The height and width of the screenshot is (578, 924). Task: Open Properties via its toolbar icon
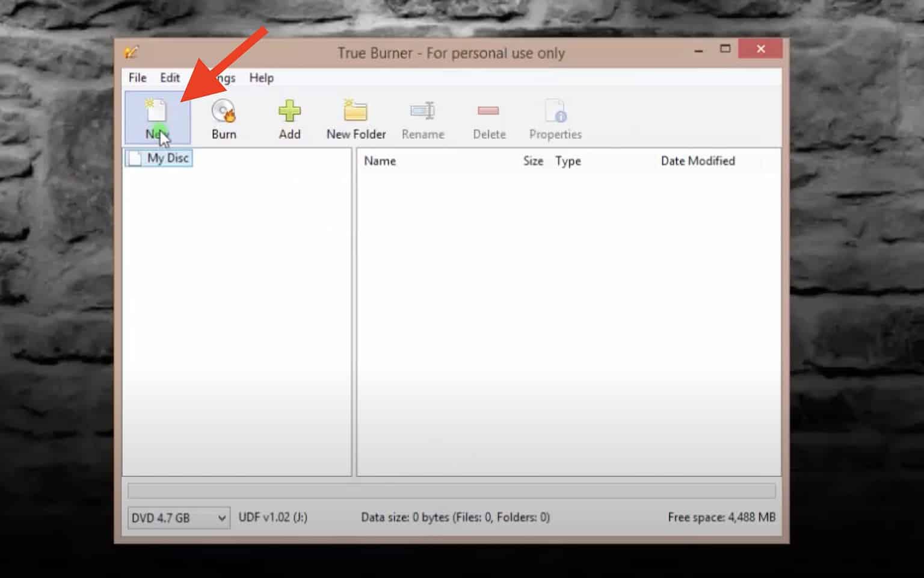click(554, 117)
